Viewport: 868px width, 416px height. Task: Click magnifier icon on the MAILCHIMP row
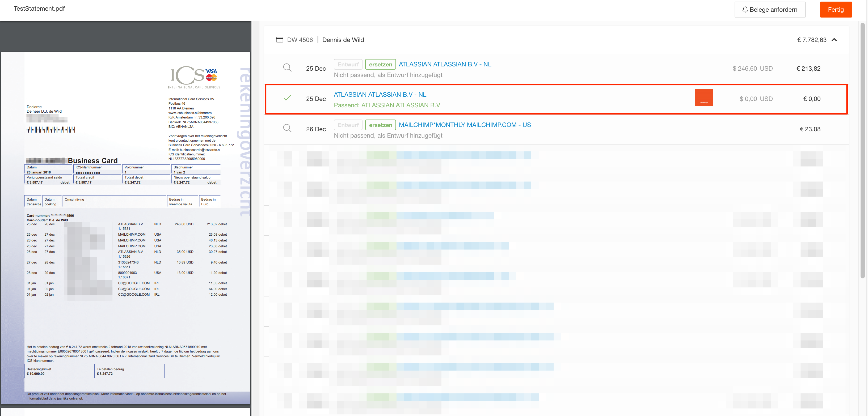coord(287,128)
